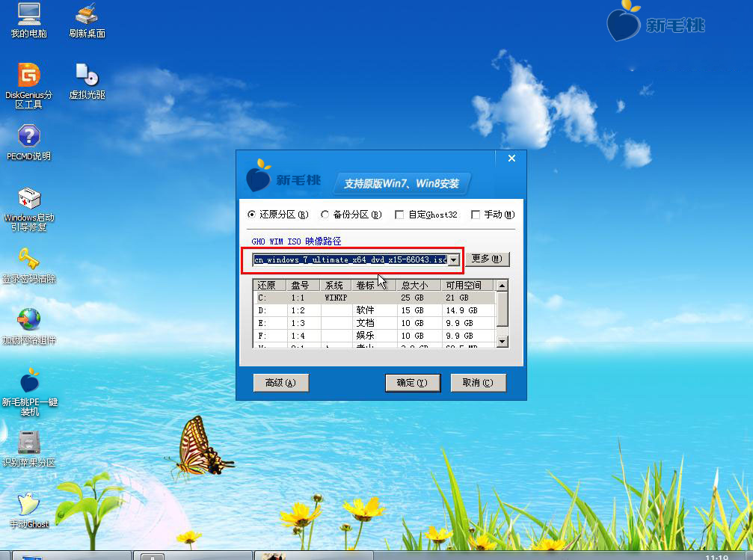Select the 还原分区(R) radio button
753x560 pixels.
252,214
